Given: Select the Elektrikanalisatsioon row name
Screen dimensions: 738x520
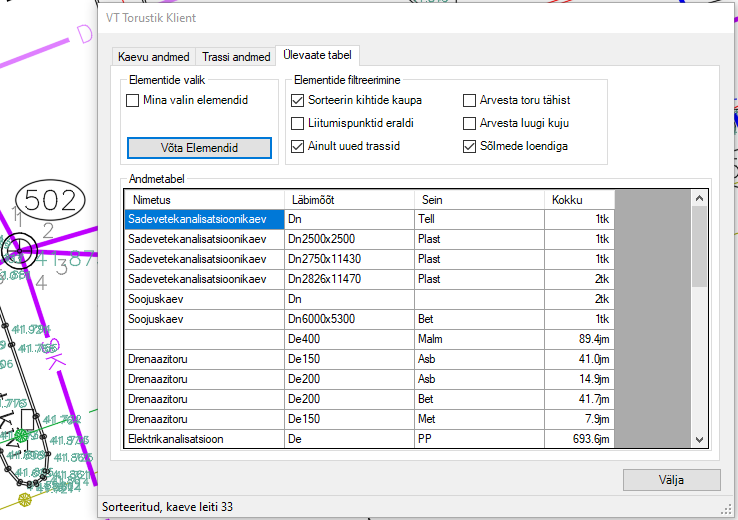Looking at the screenshot, I should tap(204, 439).
